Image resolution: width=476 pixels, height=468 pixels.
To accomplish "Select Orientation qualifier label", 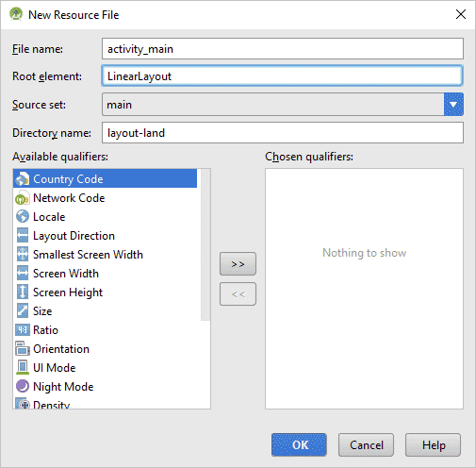I will point(61,349).
